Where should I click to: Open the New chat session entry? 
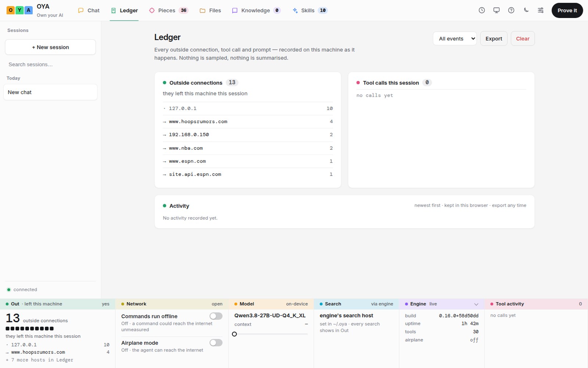point(50,92)
